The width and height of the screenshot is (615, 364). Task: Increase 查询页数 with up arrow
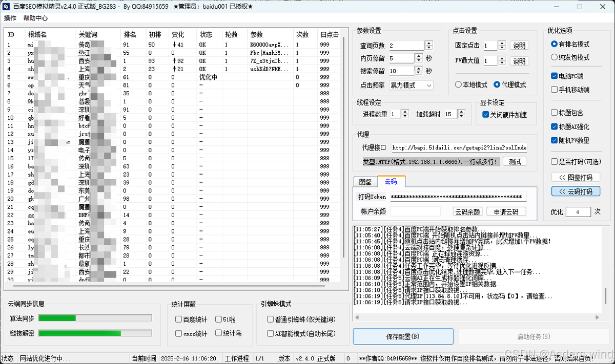point(428,43)
